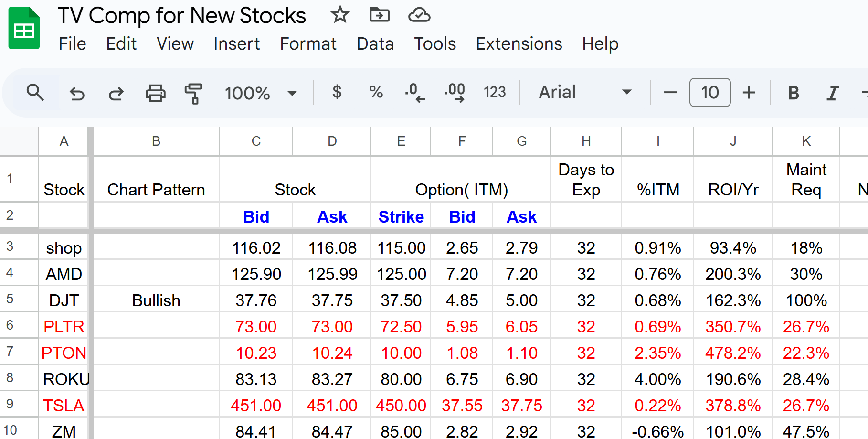Open the File menu

(72, 43)
